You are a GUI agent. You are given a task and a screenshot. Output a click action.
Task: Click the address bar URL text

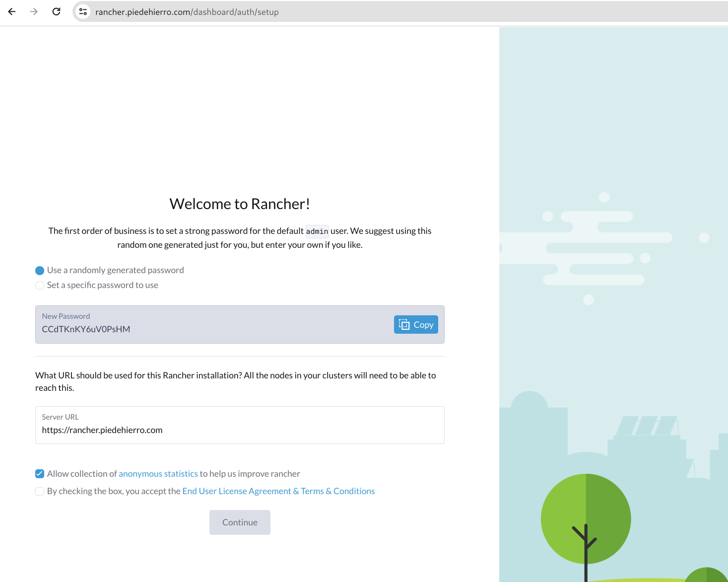click(x=187, y=12)
